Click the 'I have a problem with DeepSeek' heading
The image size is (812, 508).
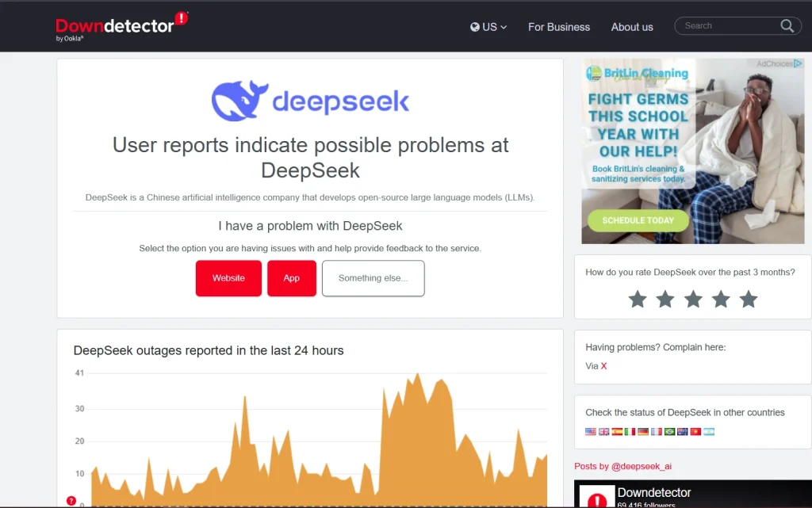coord(310,226)
